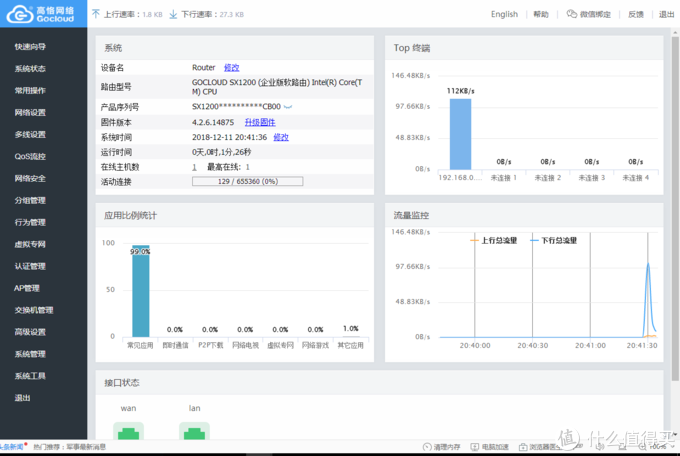This screenshot has width=680, height=456.
Task: Click the 清理内存 clock icon in status bar
Action: (x=427, y=447)
